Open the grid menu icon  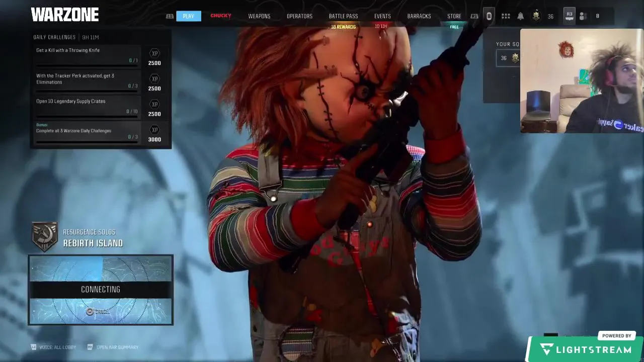click(506, 16)
